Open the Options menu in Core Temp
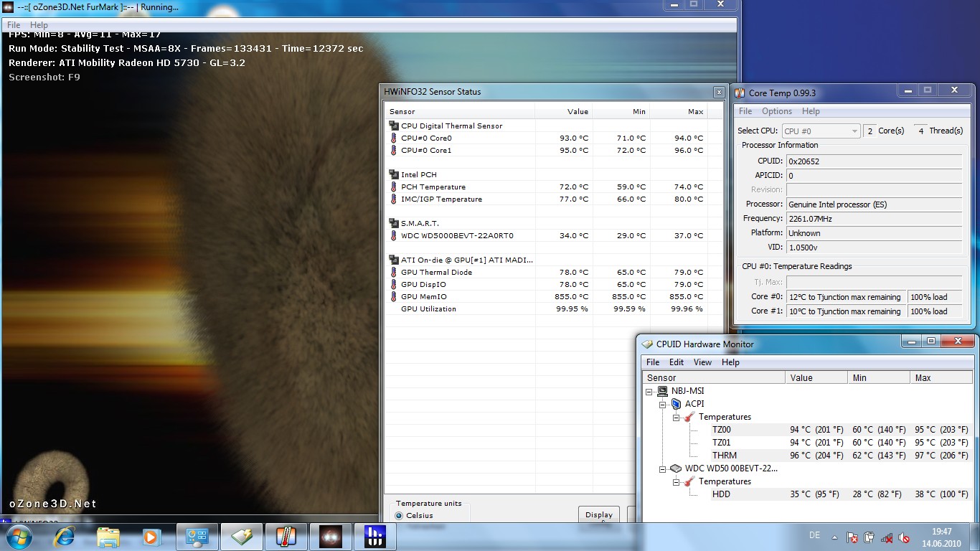980x551 pixels. (777, 111)
